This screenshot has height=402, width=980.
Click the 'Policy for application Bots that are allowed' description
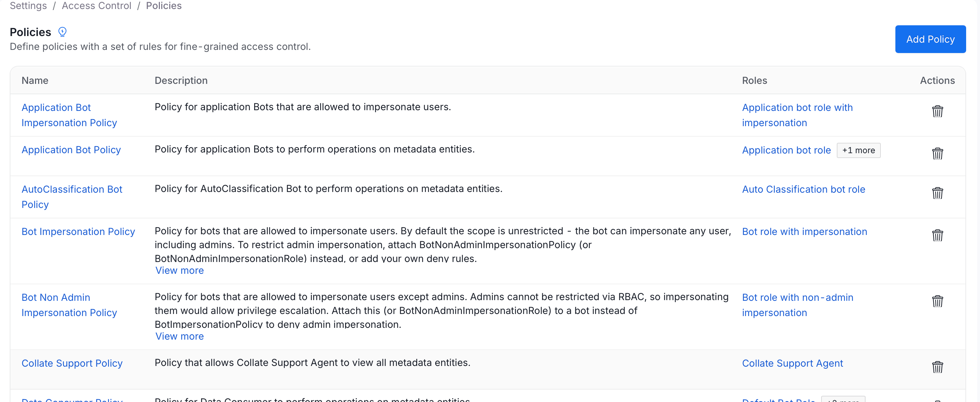pos(303,107)
